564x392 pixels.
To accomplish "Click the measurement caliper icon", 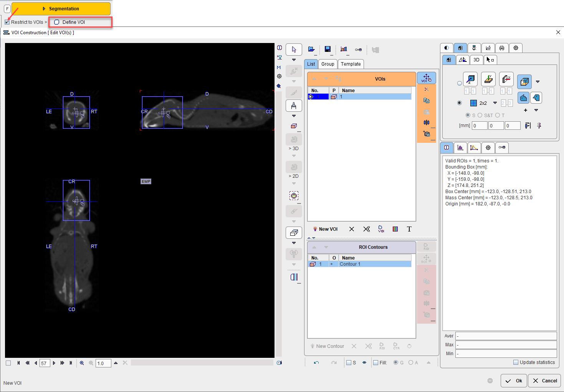I will tap(528, 126).
